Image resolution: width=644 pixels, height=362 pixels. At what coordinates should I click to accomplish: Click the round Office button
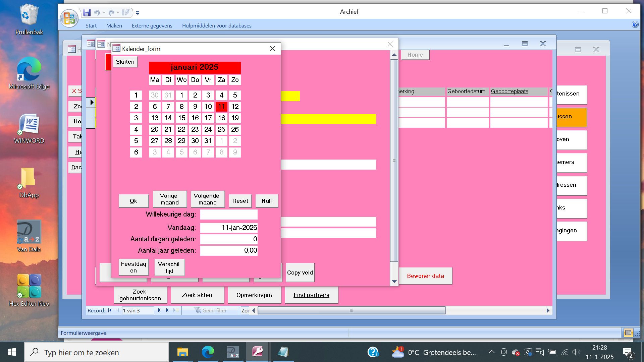(x=69, y=18)
